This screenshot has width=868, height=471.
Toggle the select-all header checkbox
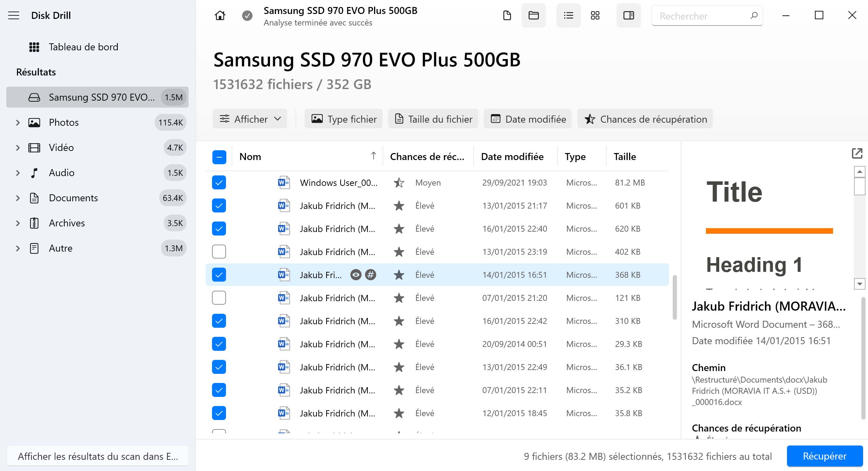click(x=219, y=157)
